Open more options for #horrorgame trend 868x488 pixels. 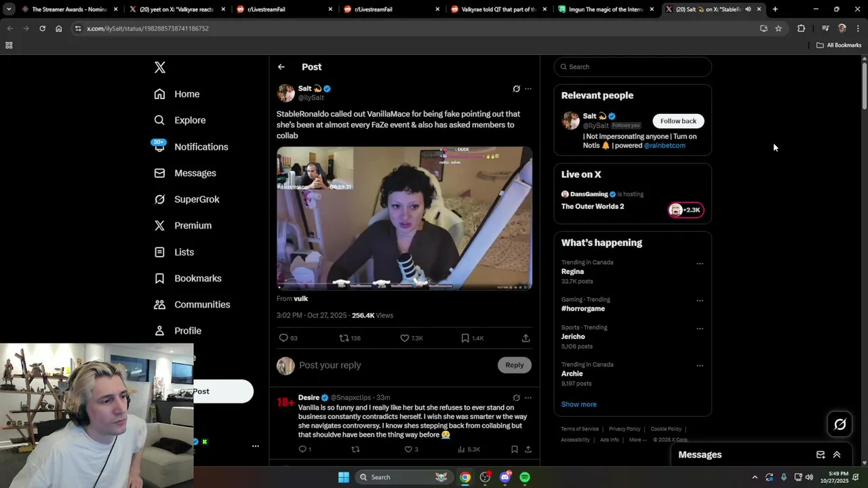(x=700, y=301)
